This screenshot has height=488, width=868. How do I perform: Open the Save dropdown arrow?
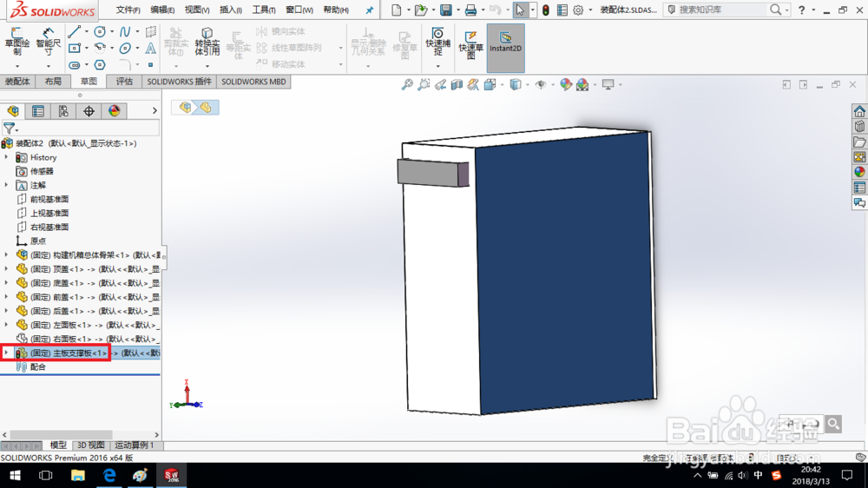point(457,10)
